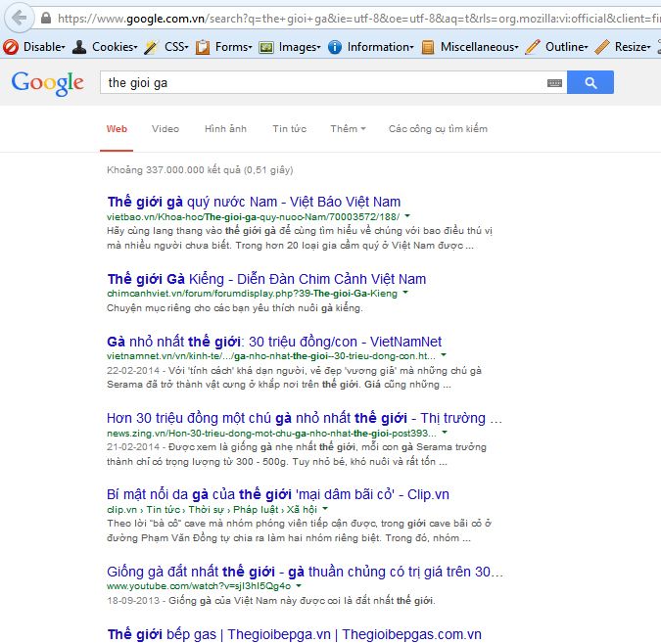This screenshot has width=661, height=644.
Task: Open the CSS toolbar menu
Action: [x=166, y=47]
